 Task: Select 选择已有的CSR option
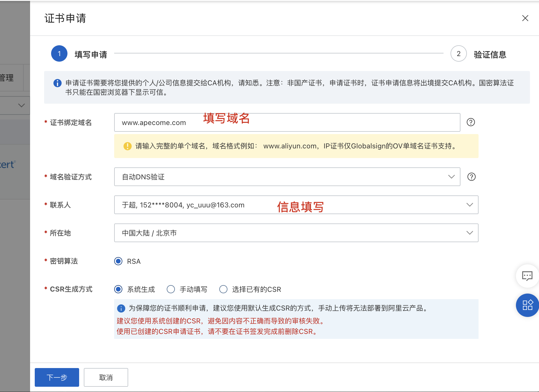[223, 289]
